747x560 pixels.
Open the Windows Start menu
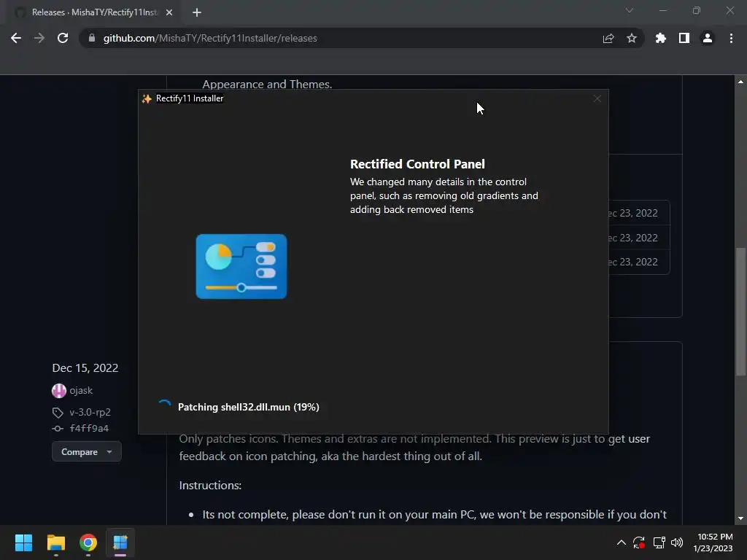(x=23, y=542)
